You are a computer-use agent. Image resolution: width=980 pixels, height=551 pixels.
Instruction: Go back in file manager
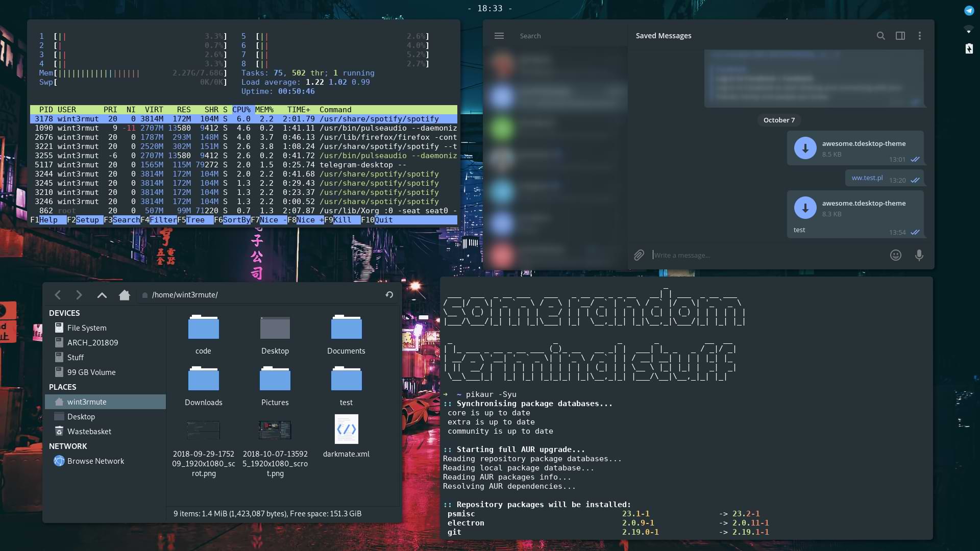coord(58,295)
